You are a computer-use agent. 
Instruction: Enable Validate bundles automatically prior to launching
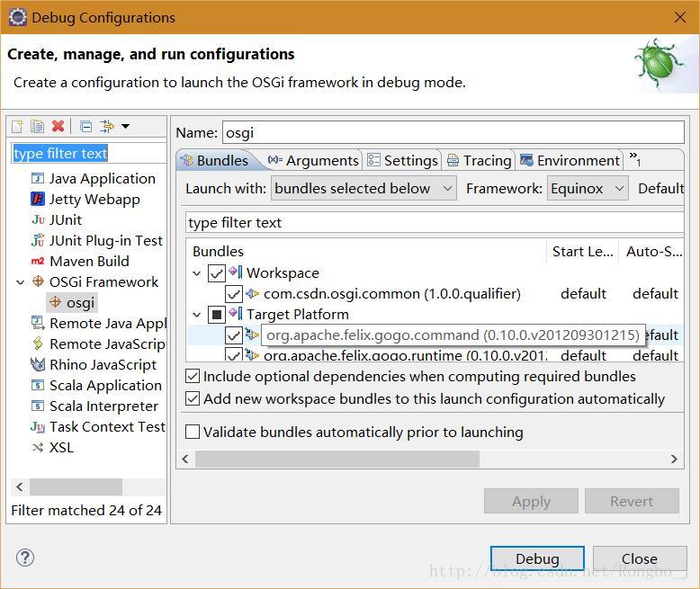[x=193, y=432]
